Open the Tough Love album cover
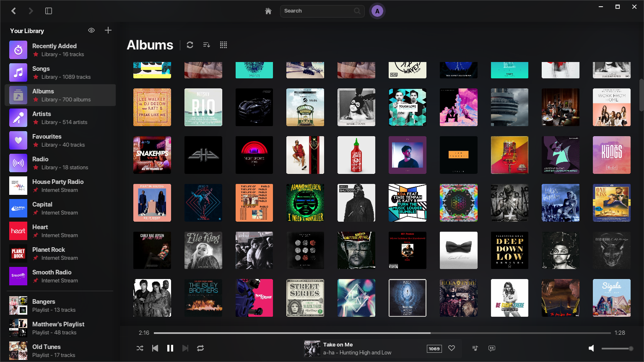Screen dimensions: 644x362 point(408,107)
